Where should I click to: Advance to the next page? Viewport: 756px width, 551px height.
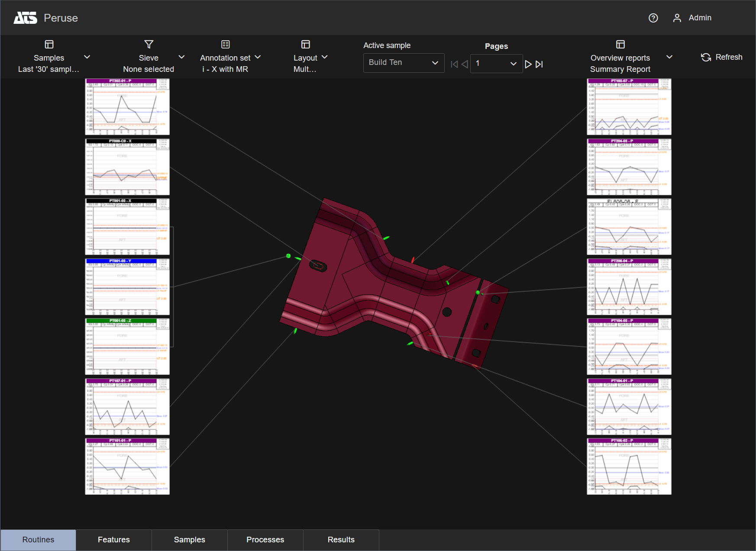pyautogui.click(x=528, y=64)
